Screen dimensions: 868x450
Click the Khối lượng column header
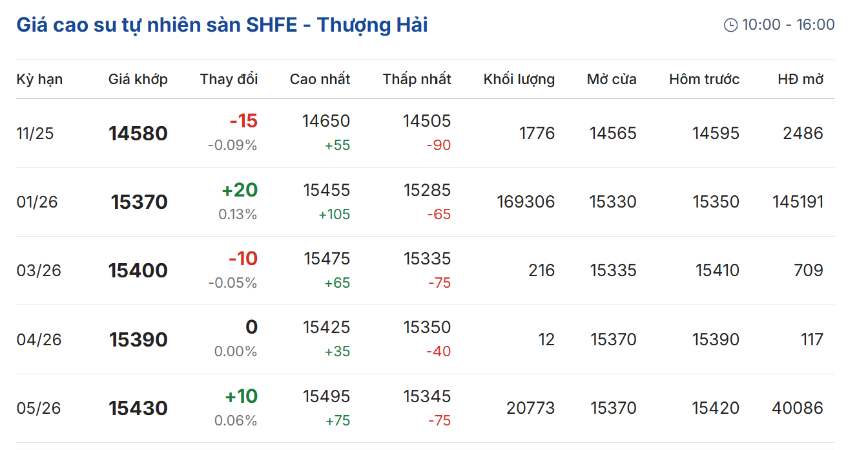519,79
